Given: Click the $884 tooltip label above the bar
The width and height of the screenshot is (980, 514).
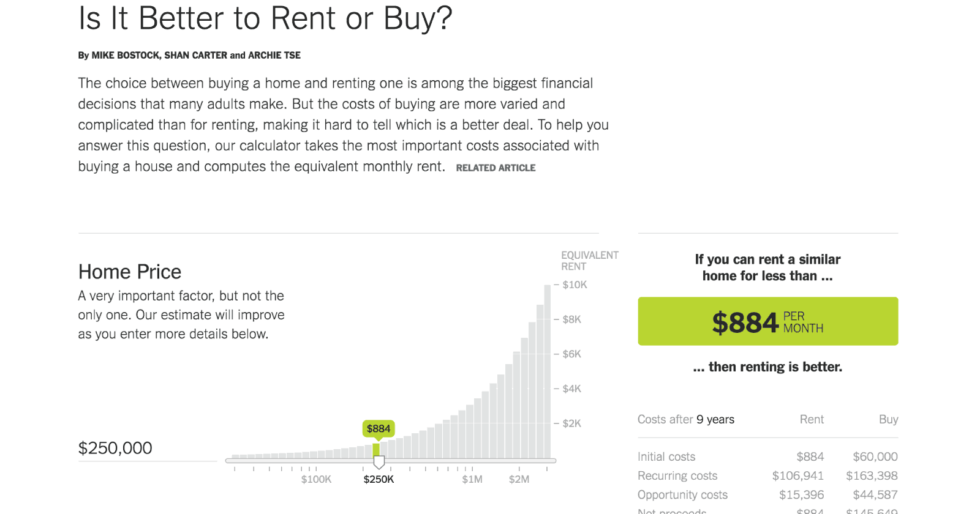Looking at the screenshot, I should pos(379,428).
